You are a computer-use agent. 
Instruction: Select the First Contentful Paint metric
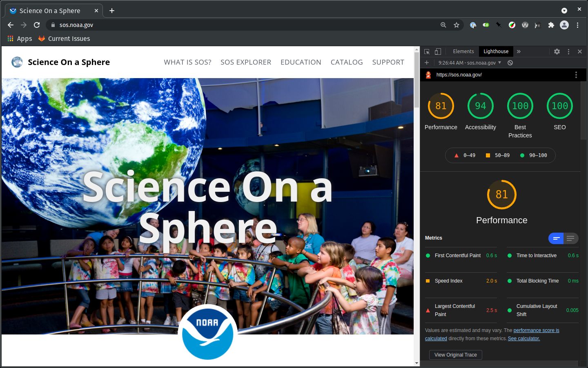(461, 256)
